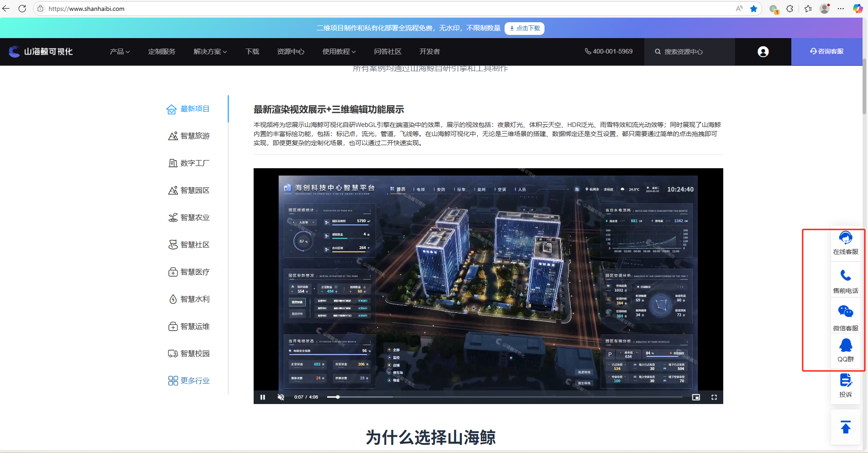The height and width of the screenshot is (453, 868).
Task: Toggle picture-in-picture on the video
Action: pyautogui.click(x=696, y=397)
